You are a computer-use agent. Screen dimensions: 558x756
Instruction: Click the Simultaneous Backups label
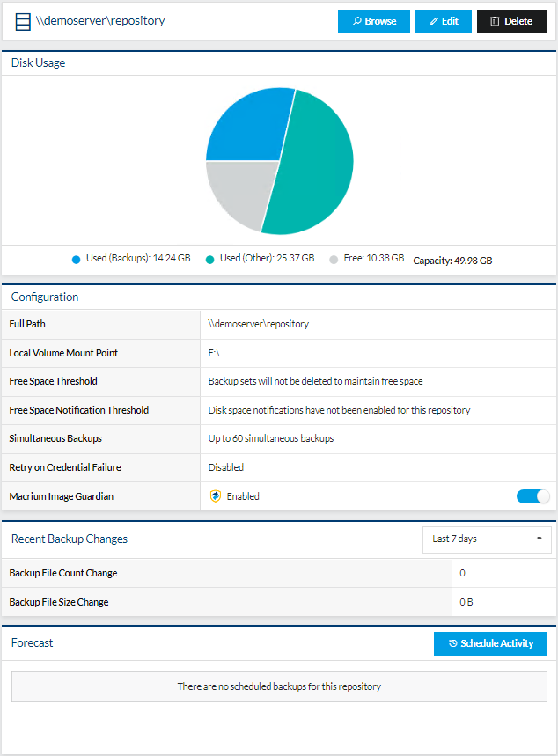click(55, 439)
